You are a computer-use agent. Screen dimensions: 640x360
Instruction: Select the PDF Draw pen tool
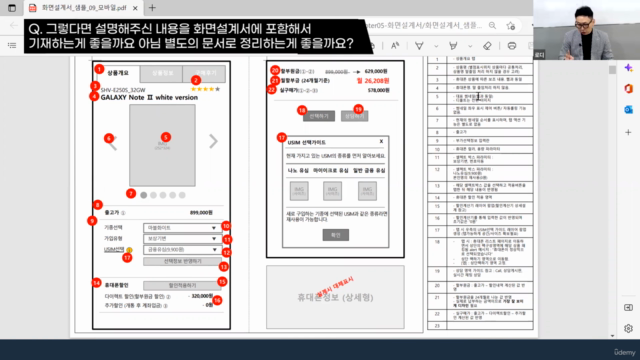pyautogui.click(x=419, y=46)
